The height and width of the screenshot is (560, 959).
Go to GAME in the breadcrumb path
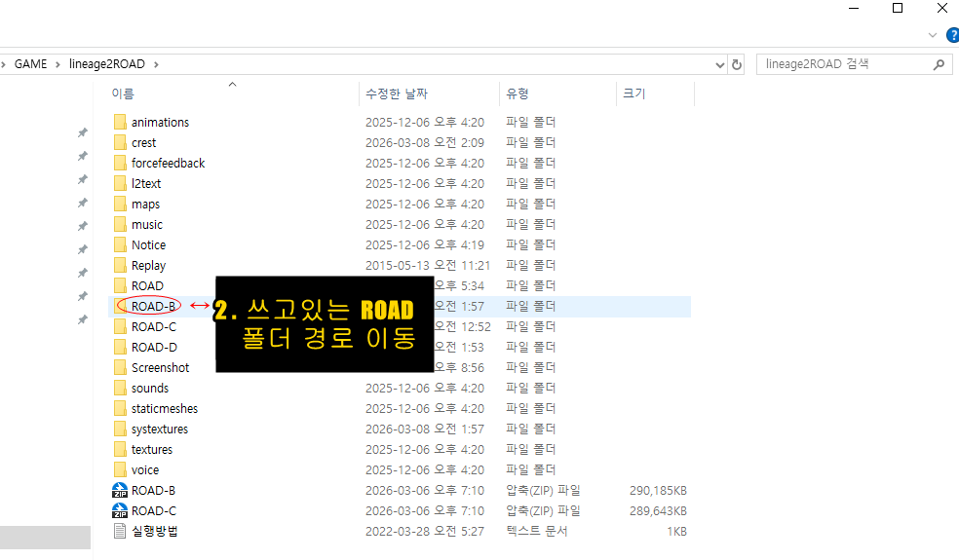click(x=30, y=64)
